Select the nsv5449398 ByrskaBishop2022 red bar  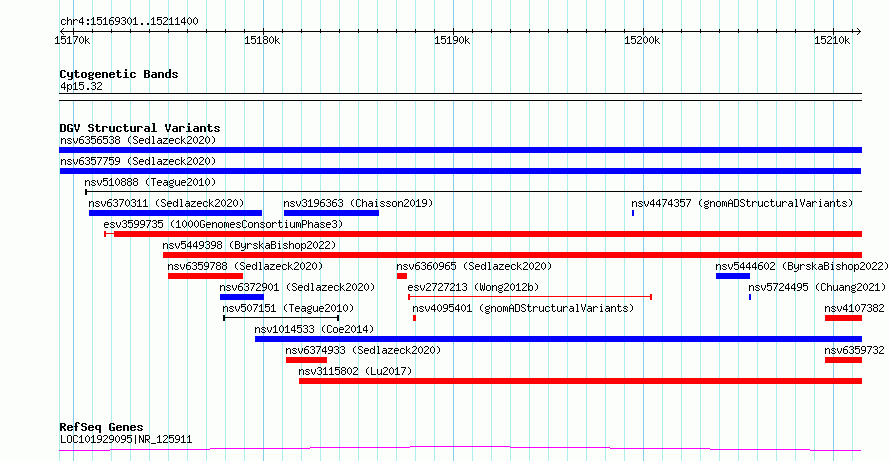click(513, 255)
